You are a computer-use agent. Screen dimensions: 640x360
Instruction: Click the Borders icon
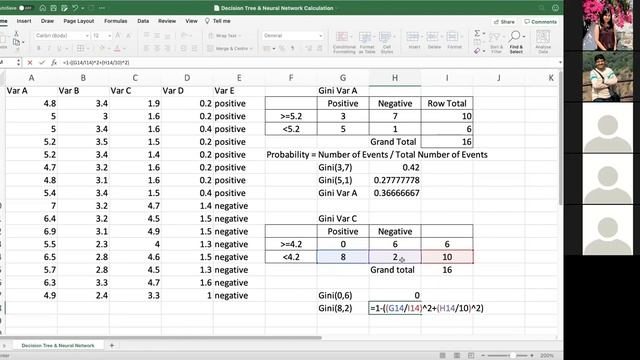click(80, 49)
